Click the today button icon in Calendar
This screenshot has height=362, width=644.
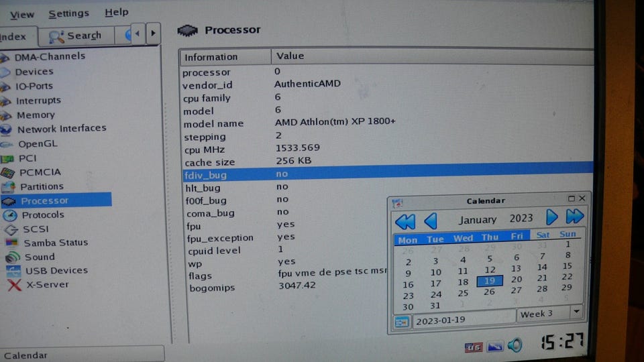402,322
